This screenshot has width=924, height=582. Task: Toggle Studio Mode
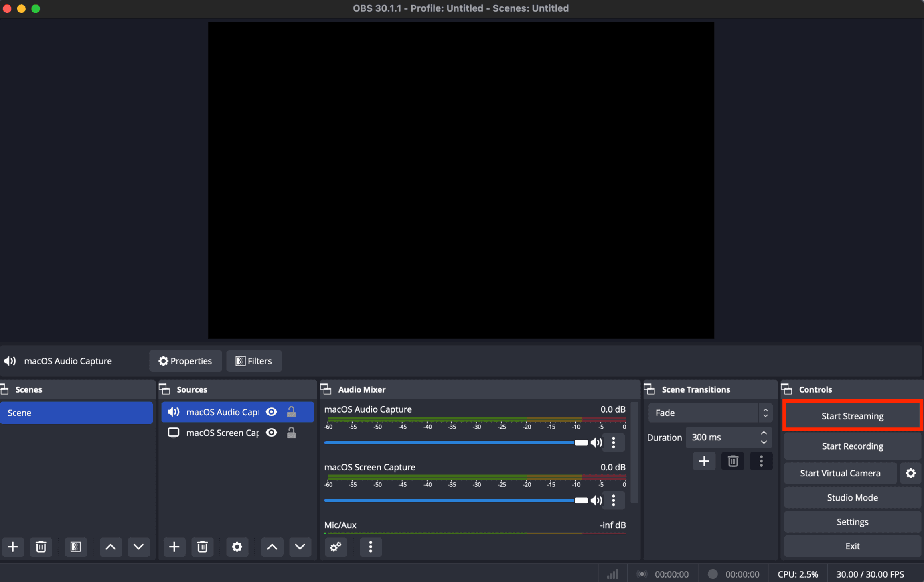852,497
